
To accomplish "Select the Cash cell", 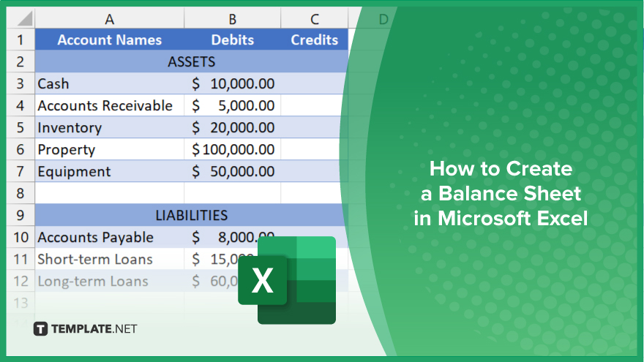I will tap(109, 83).
